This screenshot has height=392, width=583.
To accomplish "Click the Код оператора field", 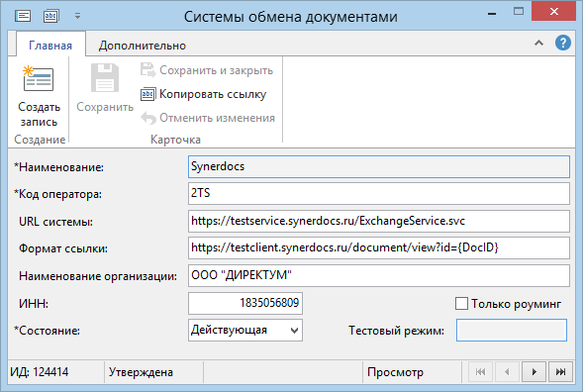I will click(x=379, y=193).
